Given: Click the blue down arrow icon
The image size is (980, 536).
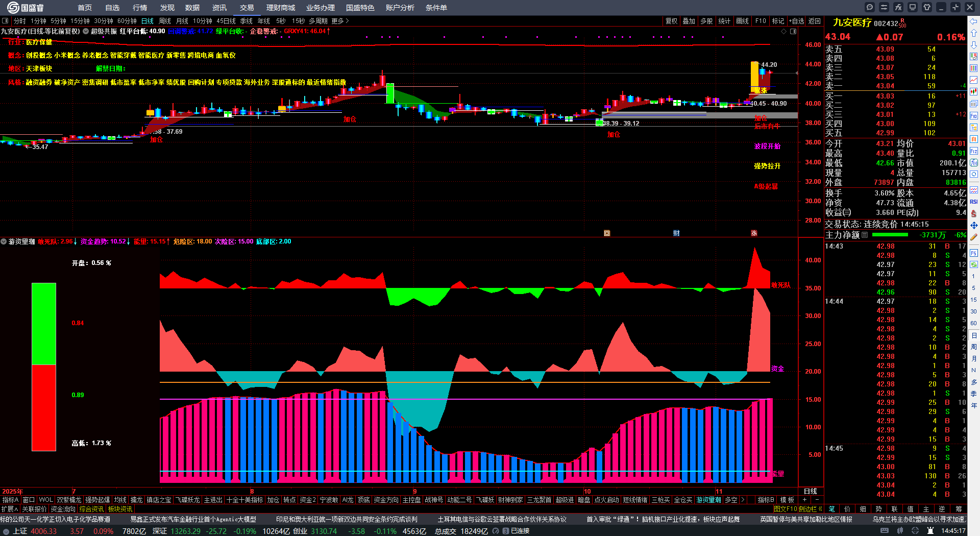Looking at the screenshot, I should pos(974,44).
